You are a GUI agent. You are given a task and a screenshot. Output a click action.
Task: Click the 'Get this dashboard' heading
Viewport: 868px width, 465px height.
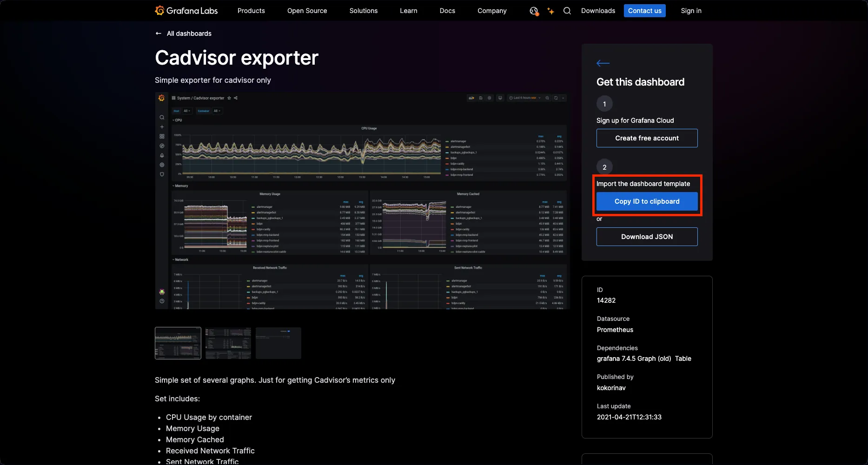tap(640, 82)
